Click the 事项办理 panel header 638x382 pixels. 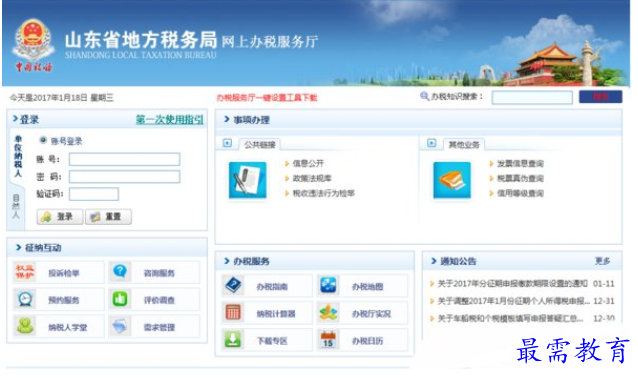coord(419,120)
